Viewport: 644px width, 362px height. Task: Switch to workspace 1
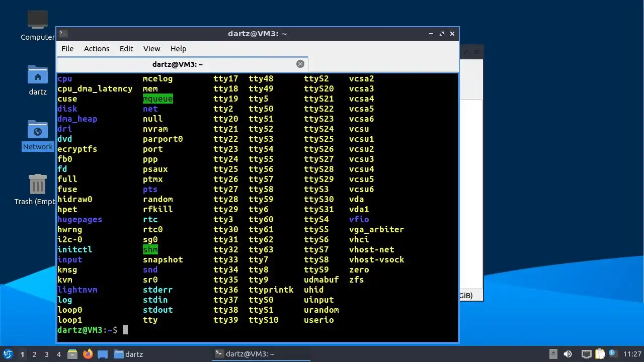(22, 354)
